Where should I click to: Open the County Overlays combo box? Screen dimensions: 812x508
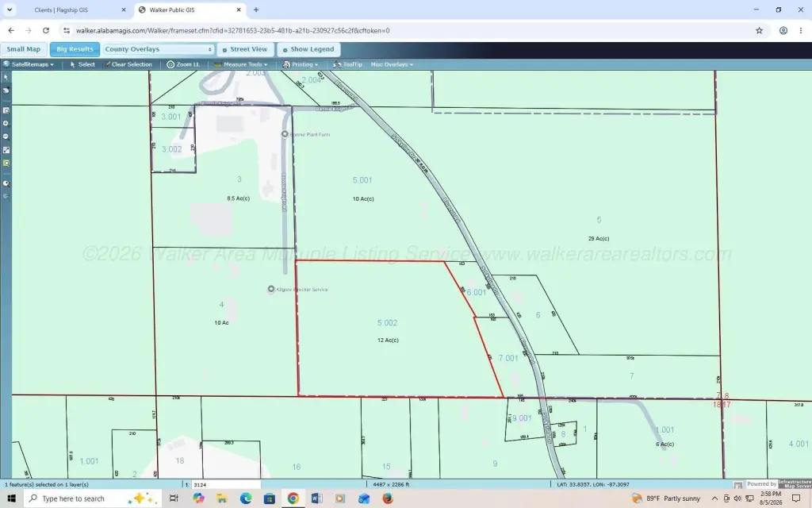(159, 49)
